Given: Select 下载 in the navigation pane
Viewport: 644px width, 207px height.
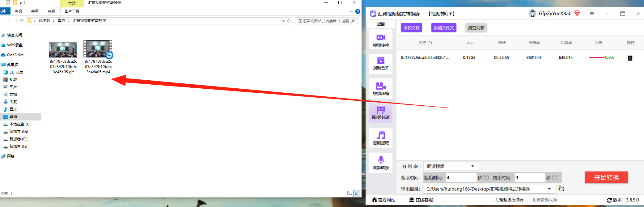Looking at the screenshot, I should (x=13, y=102).
